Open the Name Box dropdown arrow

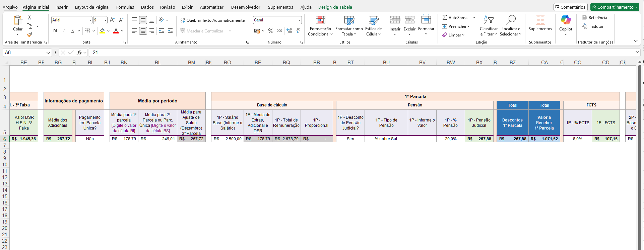48,53
